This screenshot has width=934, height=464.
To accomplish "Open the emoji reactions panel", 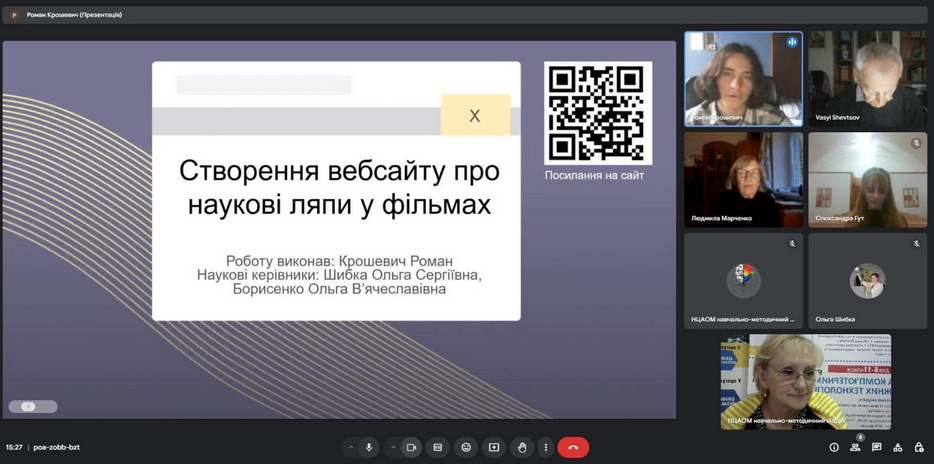I will (466, 447).
